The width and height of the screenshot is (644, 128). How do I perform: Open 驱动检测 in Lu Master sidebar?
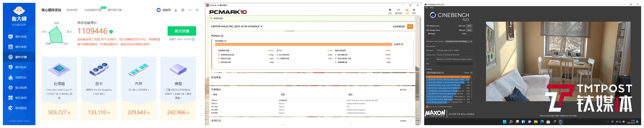point(19,88)
